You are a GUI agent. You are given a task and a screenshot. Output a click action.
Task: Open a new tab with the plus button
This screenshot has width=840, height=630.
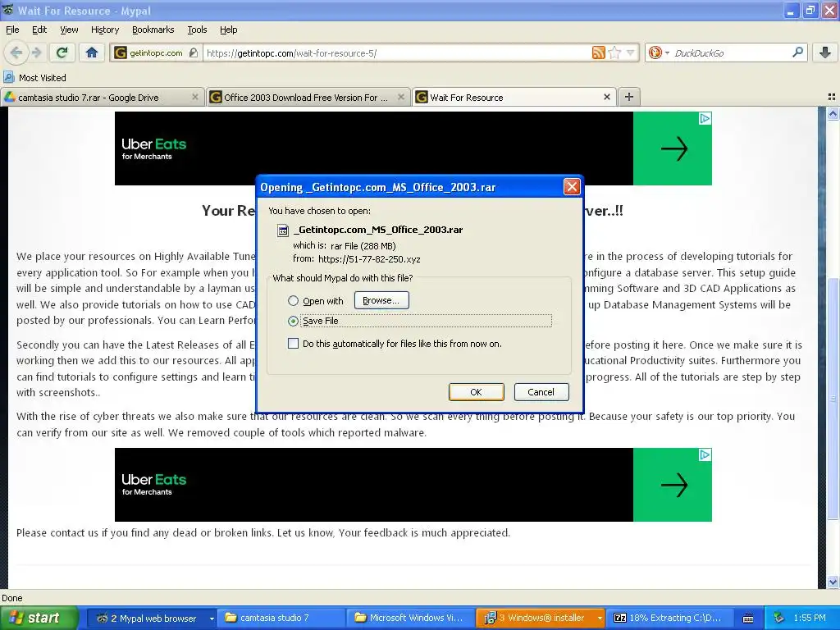pos(629,97)
